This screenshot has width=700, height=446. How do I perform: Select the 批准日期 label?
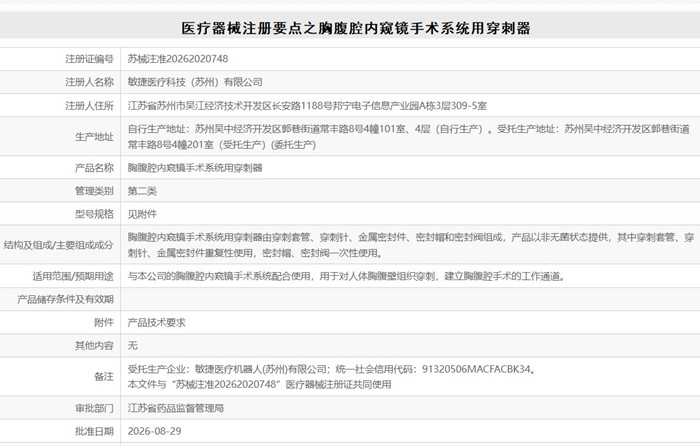(94, 431)
